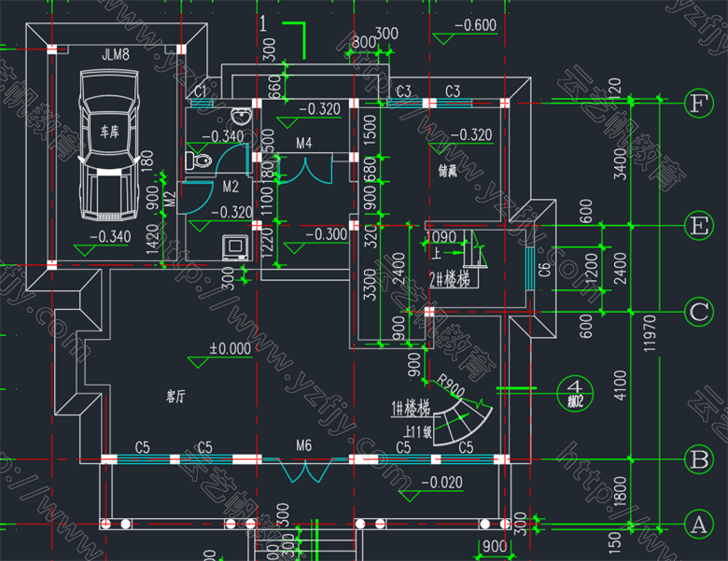
Task: Select the -0.600 elevation text
Action: coord(475,25)
